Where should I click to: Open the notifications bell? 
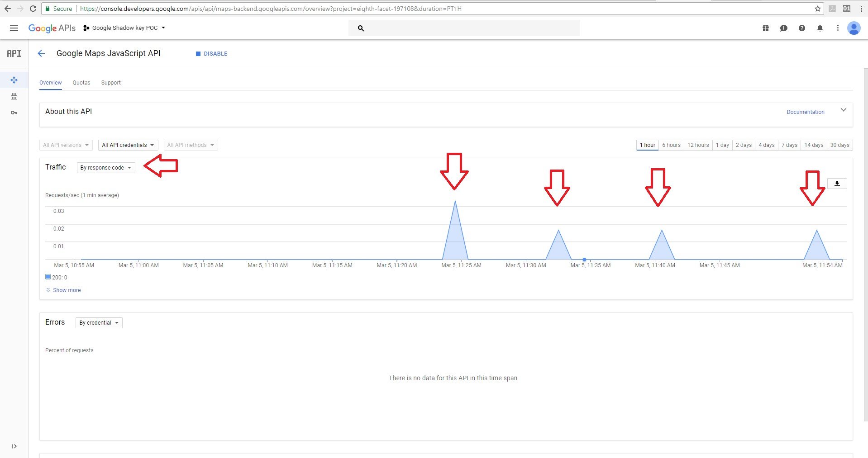tap(820, 28)
